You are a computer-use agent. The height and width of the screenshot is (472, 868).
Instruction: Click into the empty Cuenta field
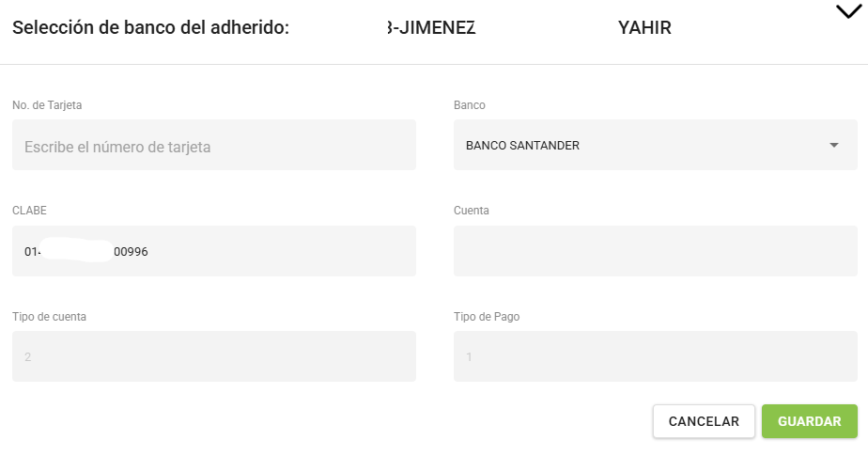[655, 251]
